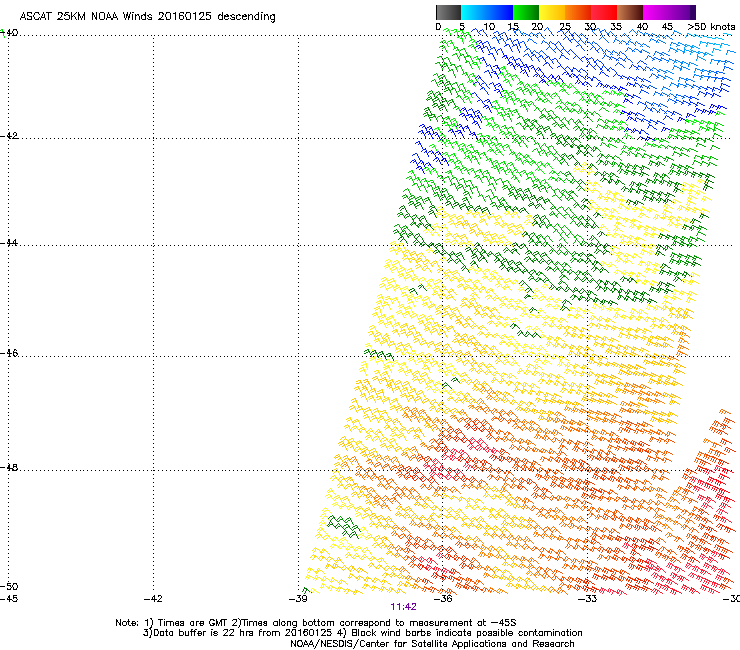Image resolution: width=740 pixels, height=650 pixels.
Task: Click the '40' label under the color bar
Action: point(642,27)
